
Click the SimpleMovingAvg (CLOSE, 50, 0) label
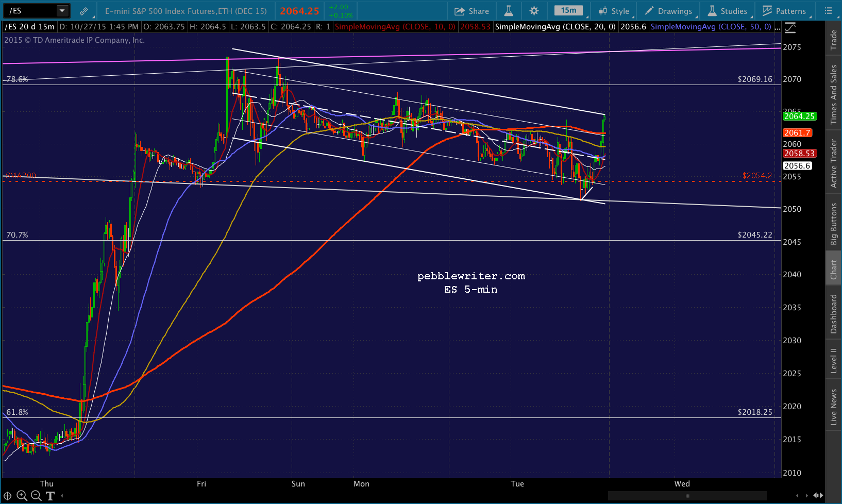pos(711,27)
